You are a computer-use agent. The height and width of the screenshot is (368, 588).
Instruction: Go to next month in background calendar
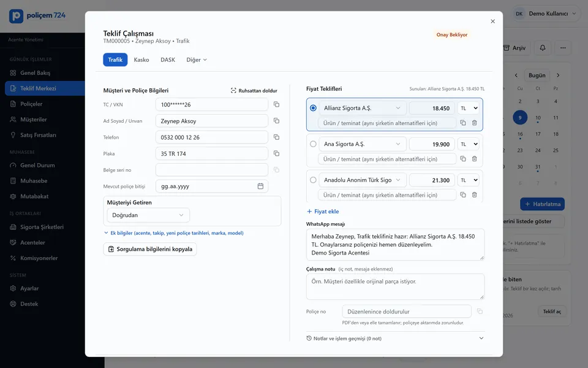click(x=558, y=75)
